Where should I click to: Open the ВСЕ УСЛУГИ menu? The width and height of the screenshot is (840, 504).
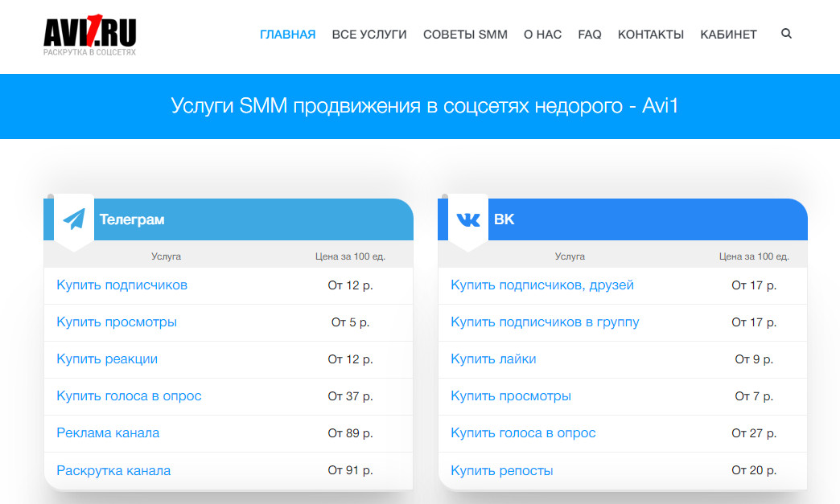click(x=369, y=35)
